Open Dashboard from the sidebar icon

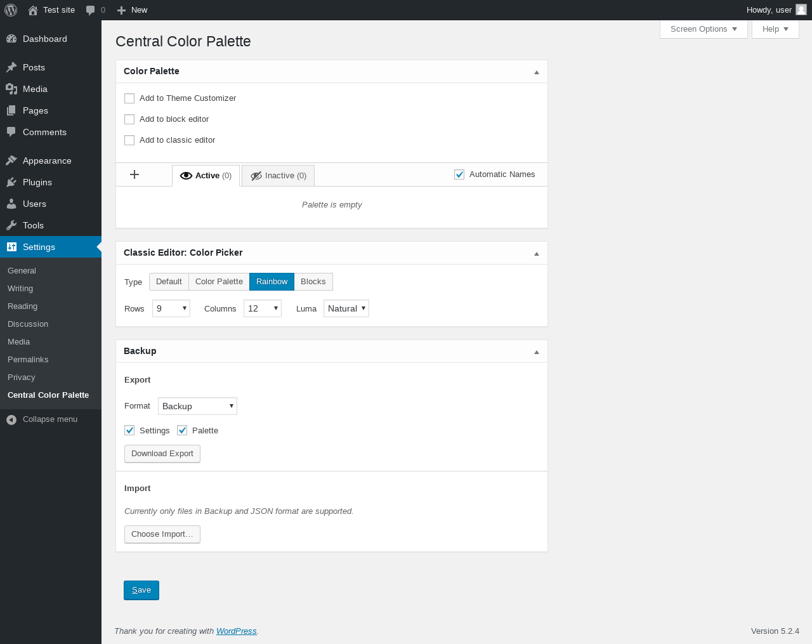pos(11,39)
